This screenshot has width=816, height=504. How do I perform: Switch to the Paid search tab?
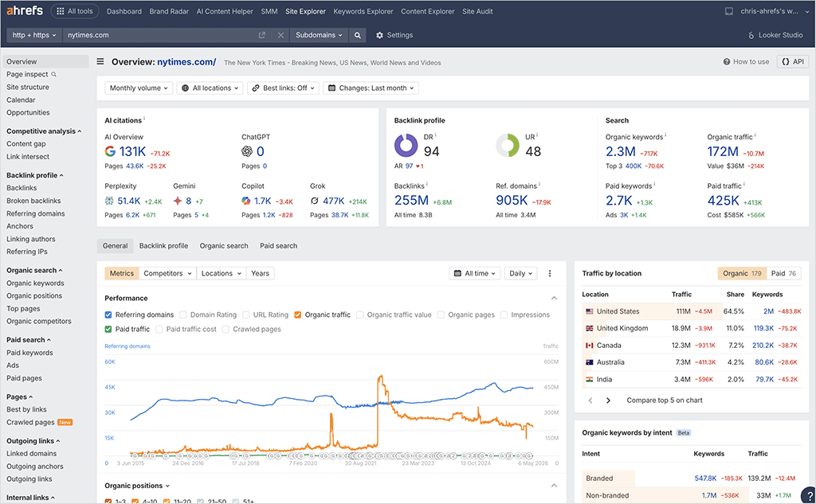click(278, 245)
